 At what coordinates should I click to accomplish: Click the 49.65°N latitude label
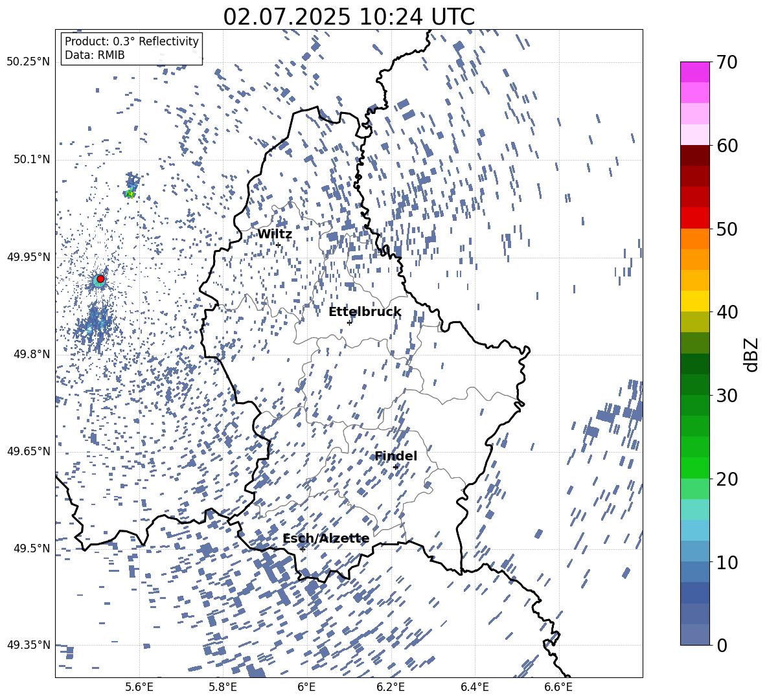click(29, 451)
